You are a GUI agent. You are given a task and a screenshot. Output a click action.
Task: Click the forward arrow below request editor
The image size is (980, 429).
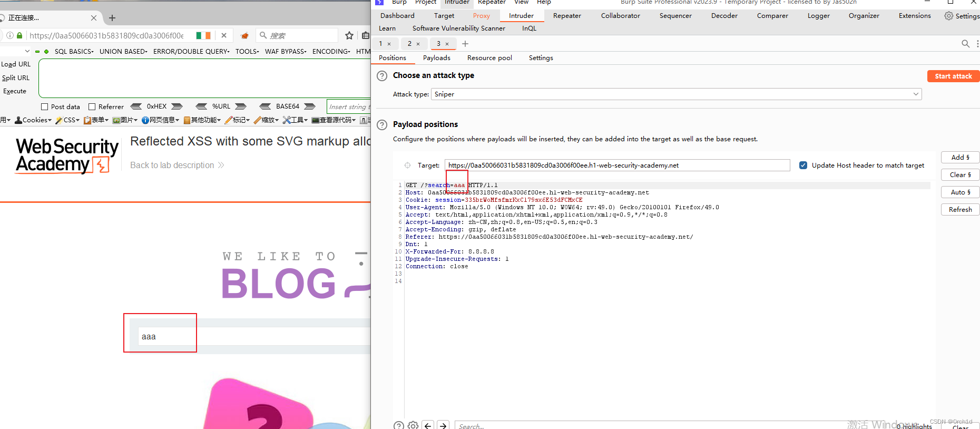443,425
